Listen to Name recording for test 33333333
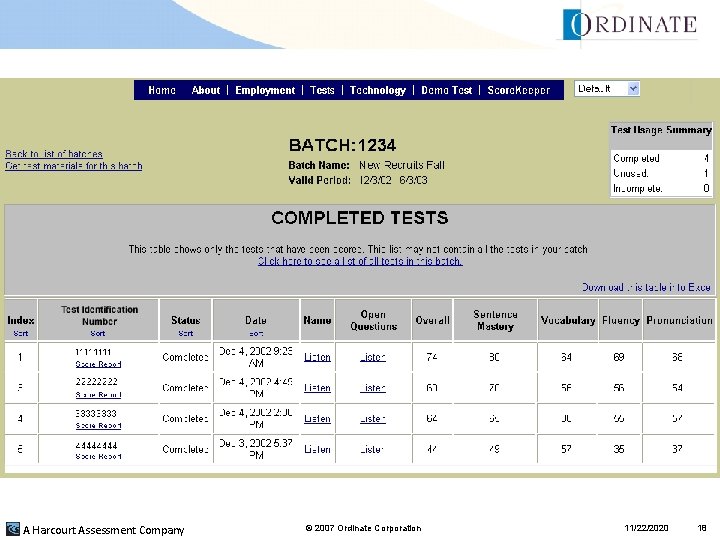This screenshot has height=540, width=720. [x=317, y=419]
